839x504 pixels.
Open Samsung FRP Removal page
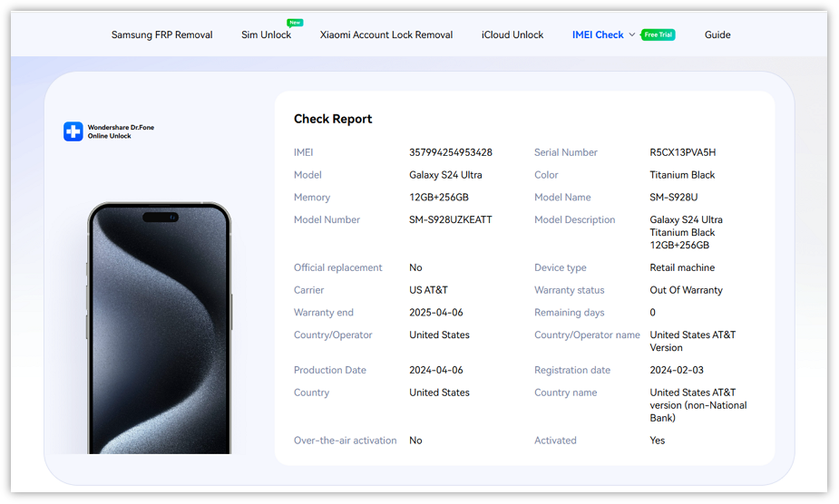[161, 34]
